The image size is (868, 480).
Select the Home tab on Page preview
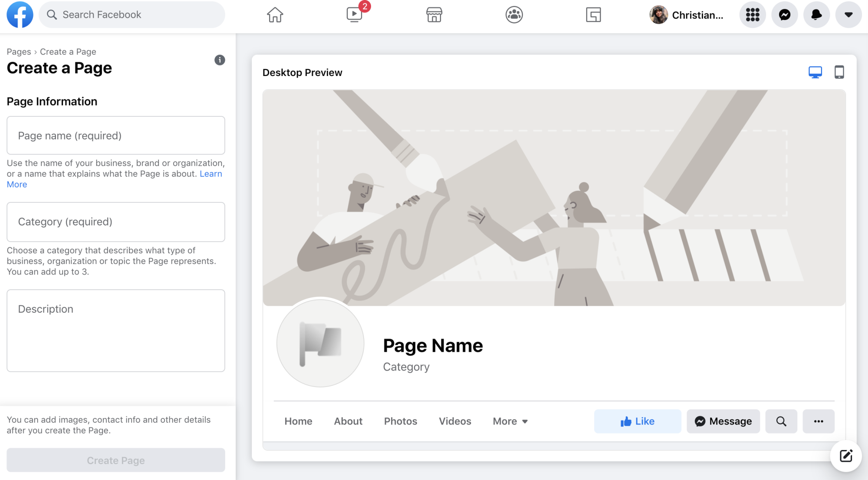click(x=298, y=421)
